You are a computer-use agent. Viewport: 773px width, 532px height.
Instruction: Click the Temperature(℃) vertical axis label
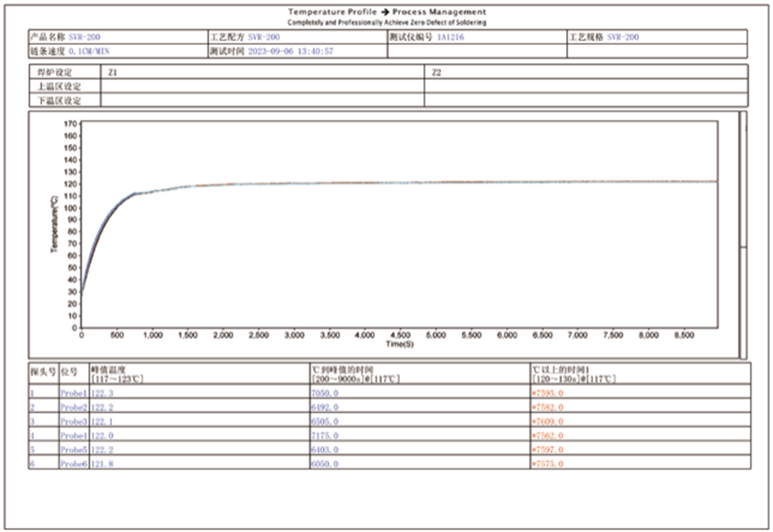[x=55, y=224]
